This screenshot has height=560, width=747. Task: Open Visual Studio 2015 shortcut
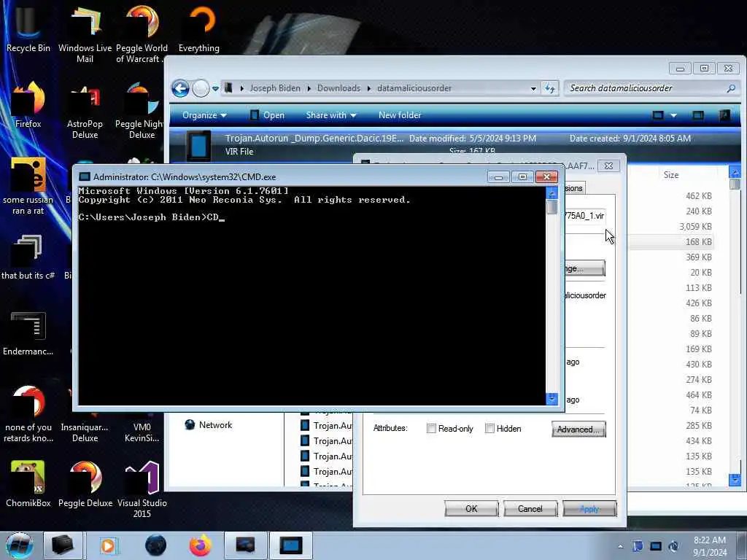click(142, 489)
